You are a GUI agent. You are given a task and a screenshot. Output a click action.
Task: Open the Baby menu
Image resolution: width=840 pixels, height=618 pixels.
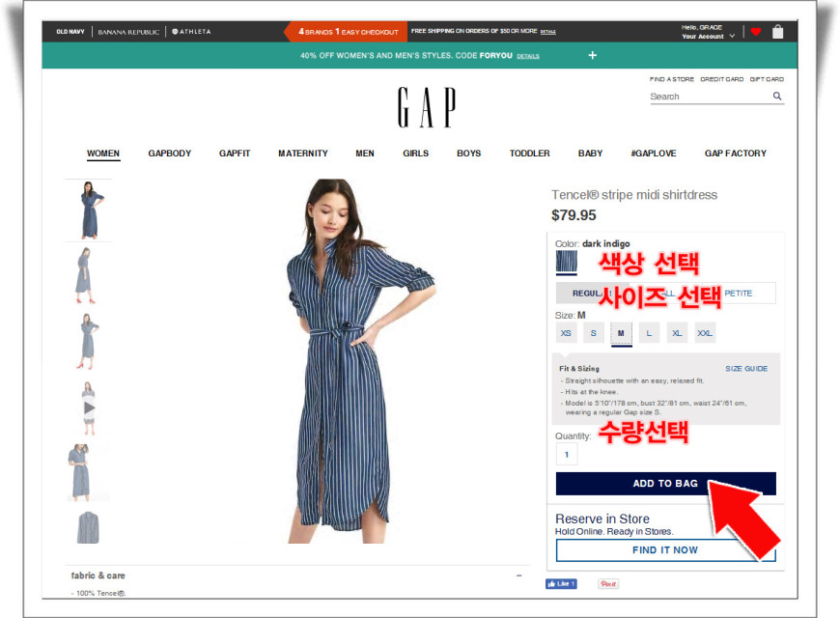click(x=590, y=154)
